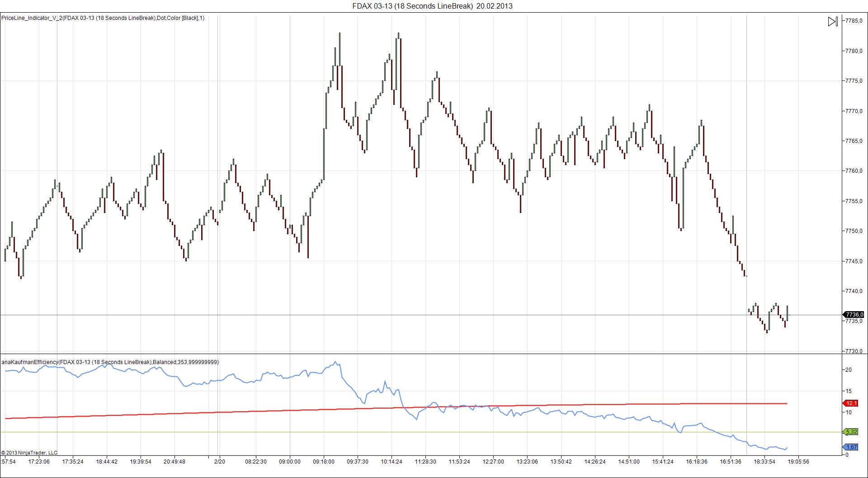Viewport: 868px width, 478px height.
Task: Click the 7740,0 price axis label
Action: 854,291
